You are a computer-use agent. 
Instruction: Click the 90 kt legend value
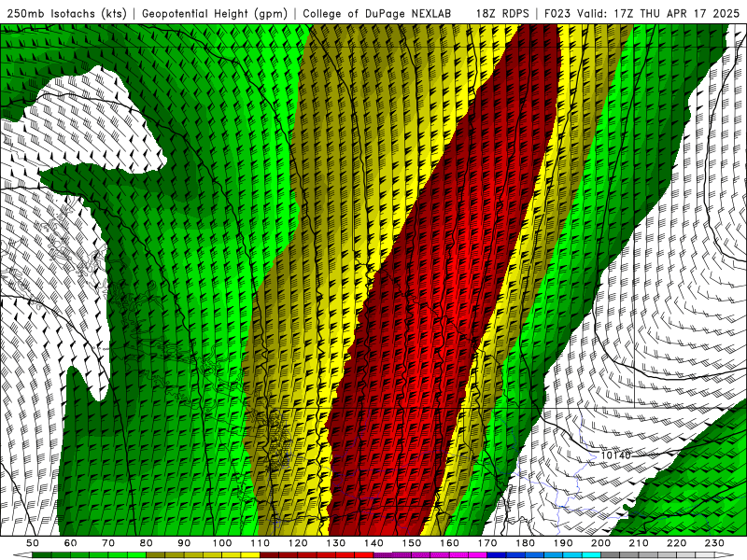tap(184, 543)
